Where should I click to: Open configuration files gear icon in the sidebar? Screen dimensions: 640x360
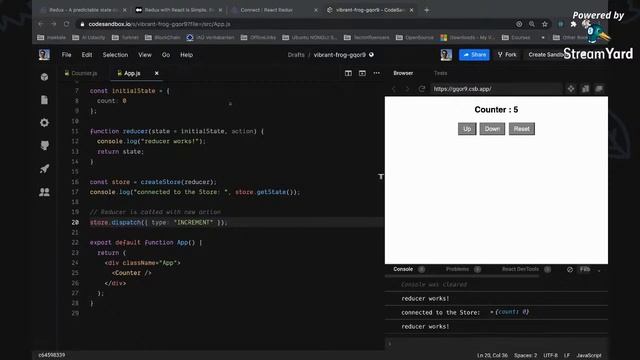coord(44,123)
